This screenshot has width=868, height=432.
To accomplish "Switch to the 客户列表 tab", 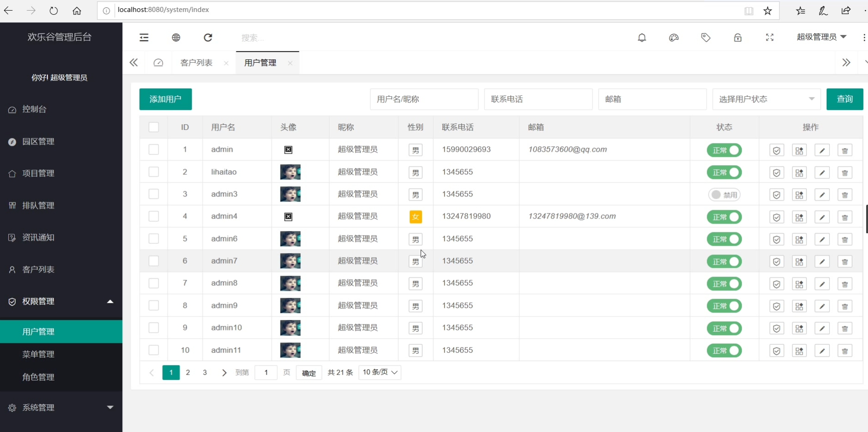I will tap(196, 63).
